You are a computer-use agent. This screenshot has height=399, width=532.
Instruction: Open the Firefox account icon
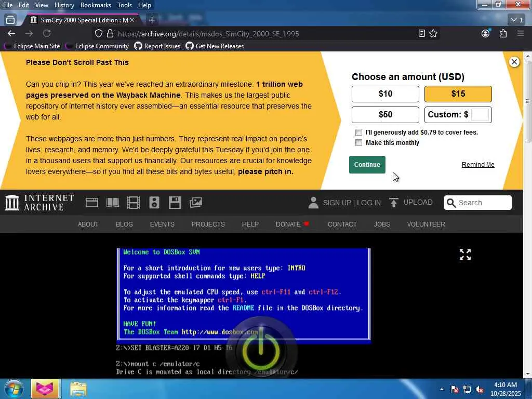pos(486,33)
